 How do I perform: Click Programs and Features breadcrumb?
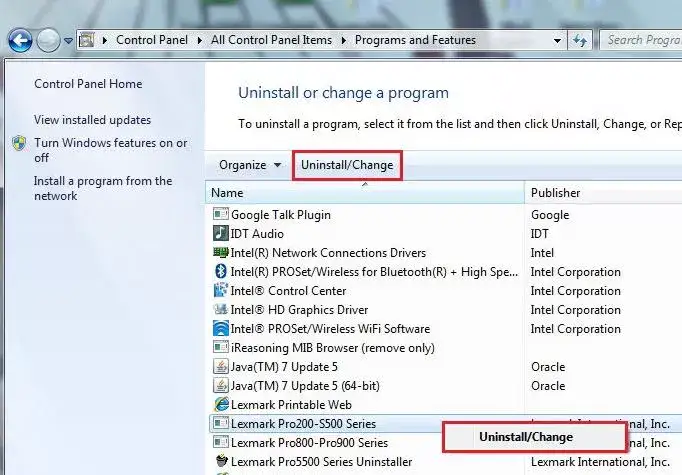(x=415, y=40)
